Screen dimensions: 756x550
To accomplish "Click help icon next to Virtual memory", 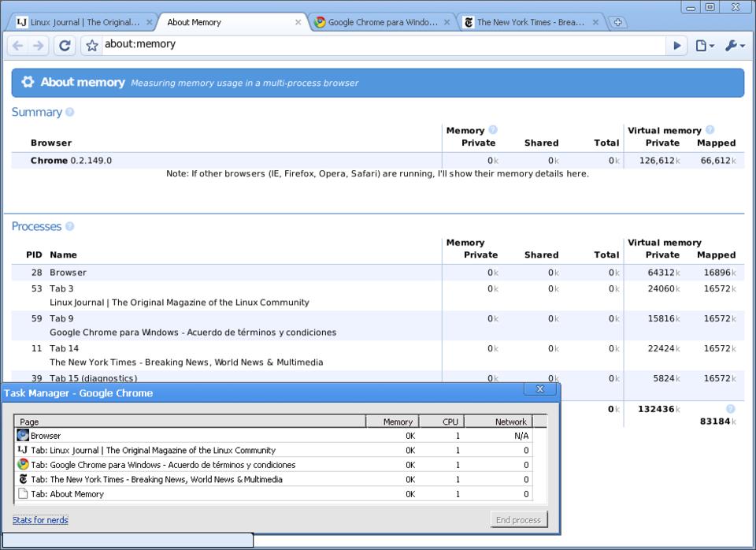I will pos(710,130).
